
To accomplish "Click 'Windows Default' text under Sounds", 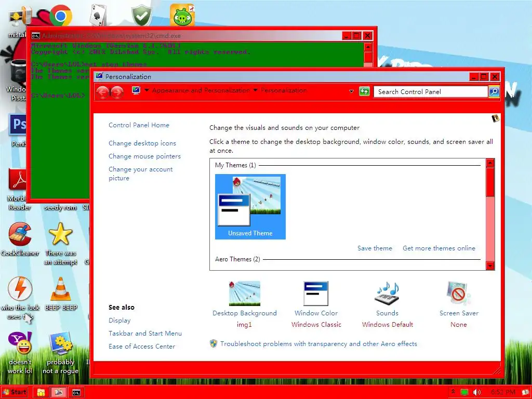I will click(x=388, y=324).
